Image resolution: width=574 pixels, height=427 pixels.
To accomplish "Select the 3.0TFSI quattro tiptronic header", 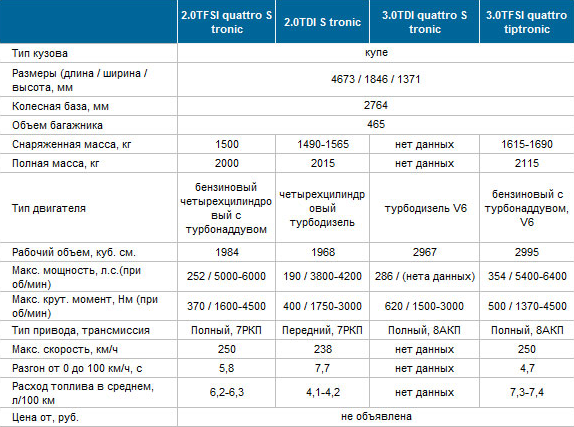I will tap(526, 22).
